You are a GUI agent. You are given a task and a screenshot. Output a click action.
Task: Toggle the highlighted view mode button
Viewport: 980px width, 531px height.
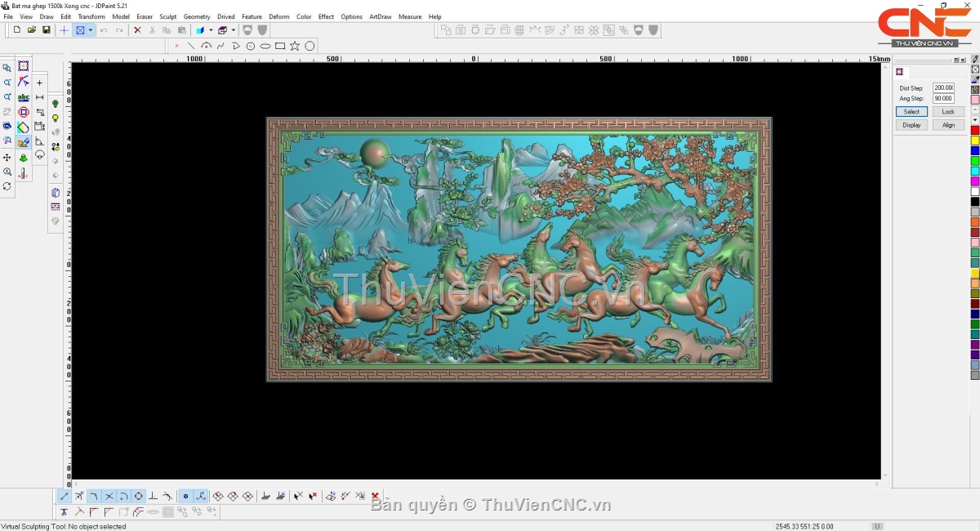(80, 30)
